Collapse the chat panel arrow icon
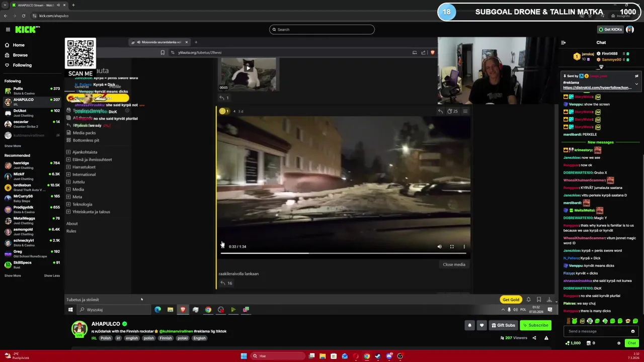Image resolution: width=644 pixels, height=362 pixels. coord(563,43)
